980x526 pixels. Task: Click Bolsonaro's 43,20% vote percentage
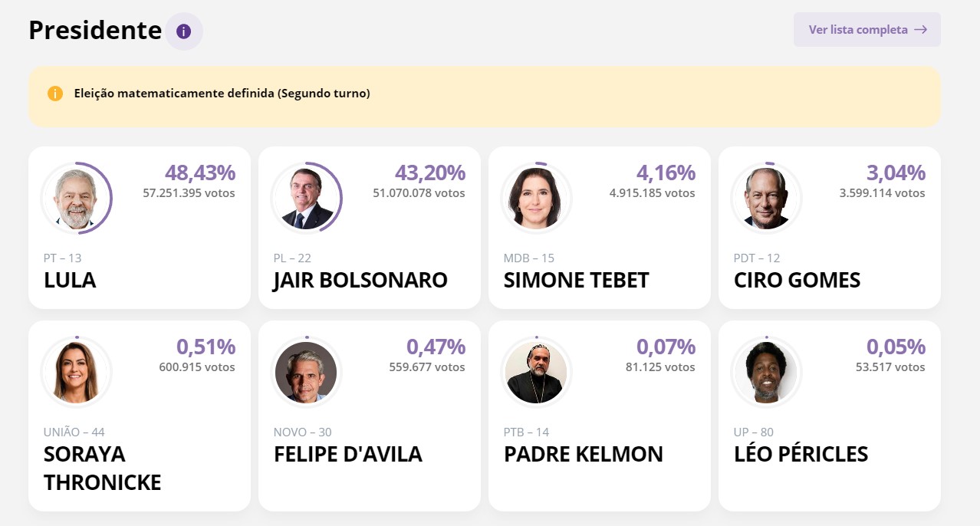(430, 173)
